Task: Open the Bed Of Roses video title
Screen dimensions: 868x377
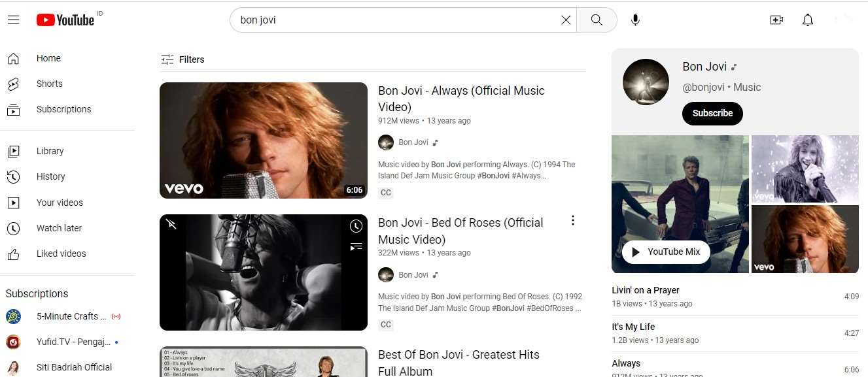Action: pyautogui.click(x=460, y=231)
